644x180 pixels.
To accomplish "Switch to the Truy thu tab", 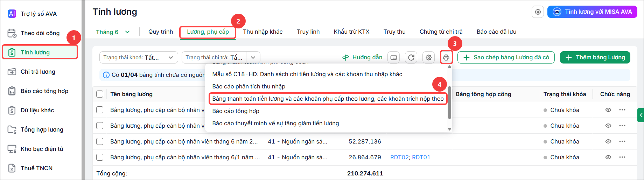I will pyautogui.click(x=394, y=32).
